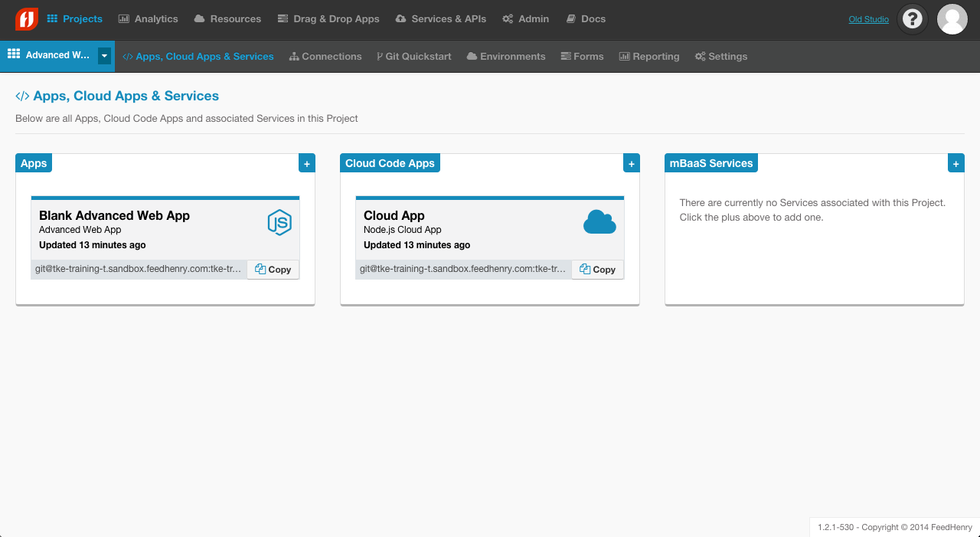Image resolution: width=980 pixels, height=537 pixels.
Task: Expand the Advanced W... project dropdown arrow
Action: (x=105, y=56)
